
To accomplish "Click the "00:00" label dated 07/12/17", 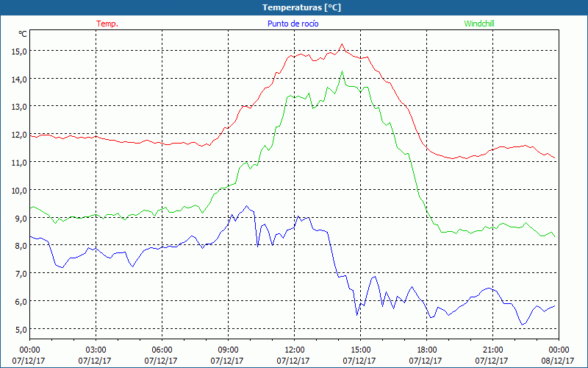I will 29,350.
